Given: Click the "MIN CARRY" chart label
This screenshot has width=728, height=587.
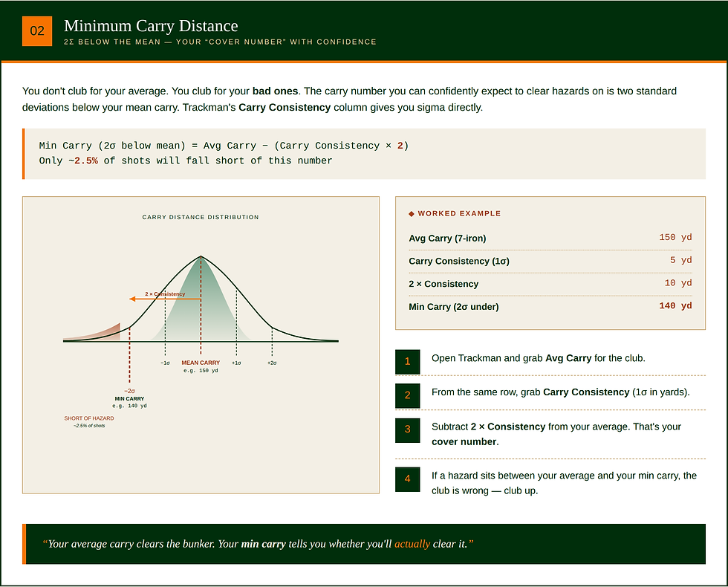Looking at the screenshot, I should [x=129, y=398].
